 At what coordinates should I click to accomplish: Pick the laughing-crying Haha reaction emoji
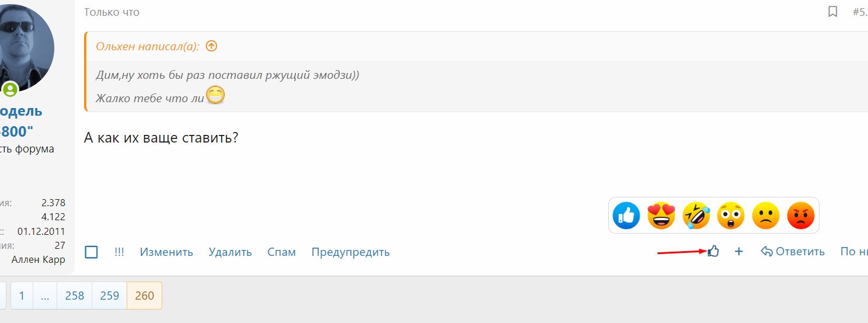click(696, 216)
